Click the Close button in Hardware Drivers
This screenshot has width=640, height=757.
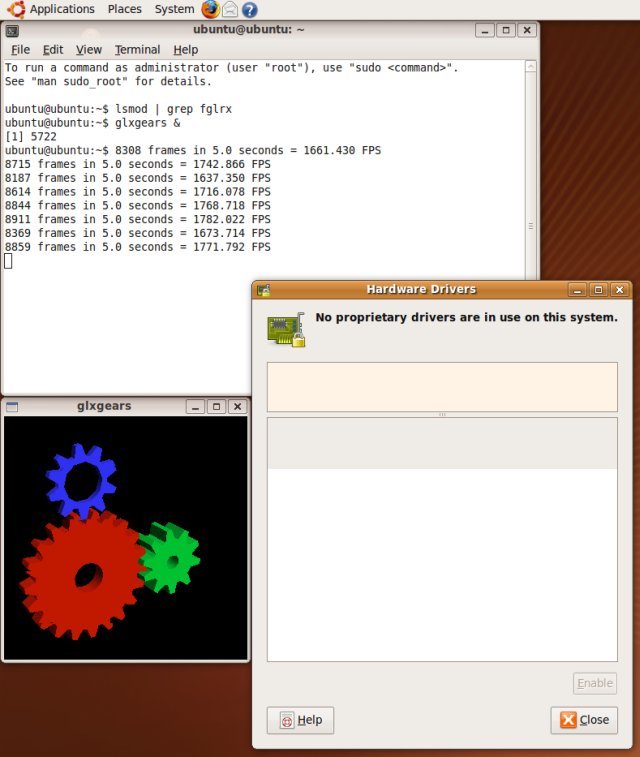pos(584,720)
